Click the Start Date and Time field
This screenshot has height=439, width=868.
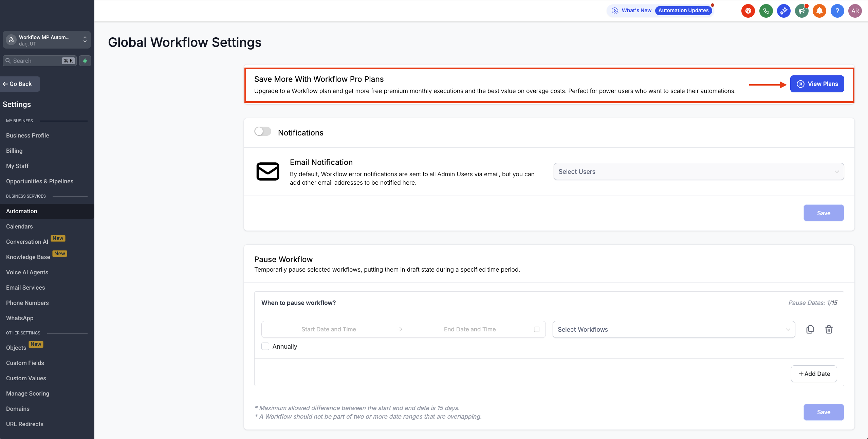(329, 329)
